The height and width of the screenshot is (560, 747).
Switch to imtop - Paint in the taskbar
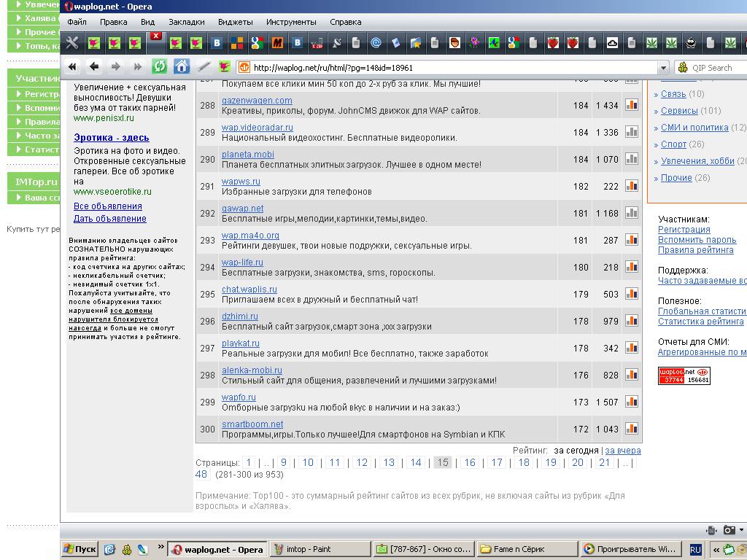[320, 549]
